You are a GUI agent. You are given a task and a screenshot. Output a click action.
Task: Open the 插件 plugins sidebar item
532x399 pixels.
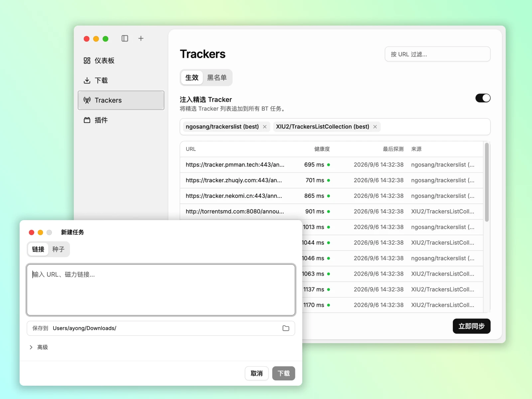pyautogui.click(x=121, y=120)
